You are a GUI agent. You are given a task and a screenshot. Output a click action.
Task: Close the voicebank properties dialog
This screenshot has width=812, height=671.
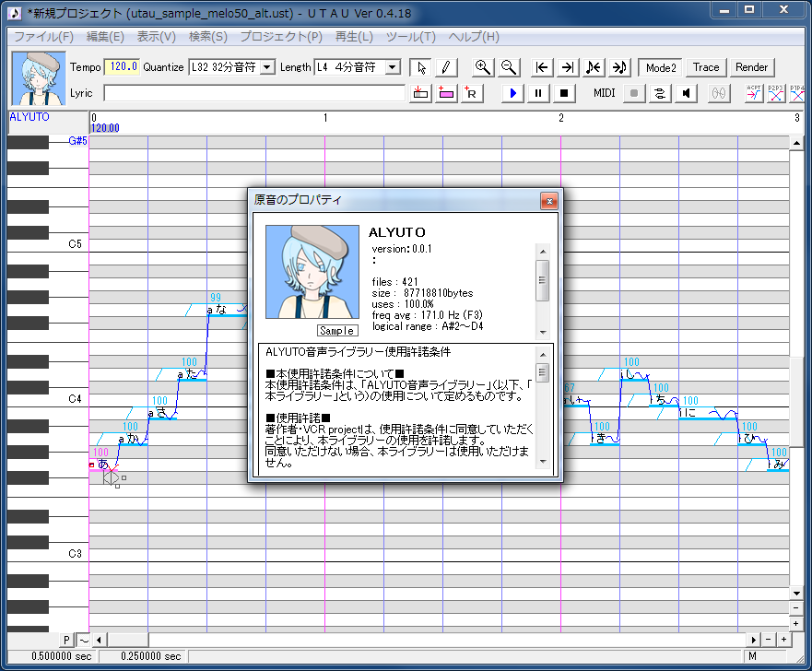(549, 201)
